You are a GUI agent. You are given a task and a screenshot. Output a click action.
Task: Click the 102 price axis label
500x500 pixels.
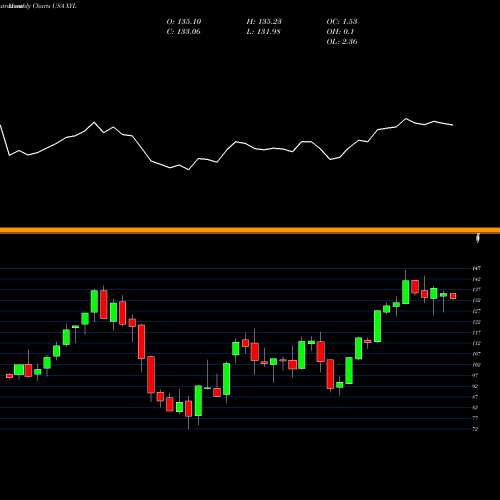477,364
